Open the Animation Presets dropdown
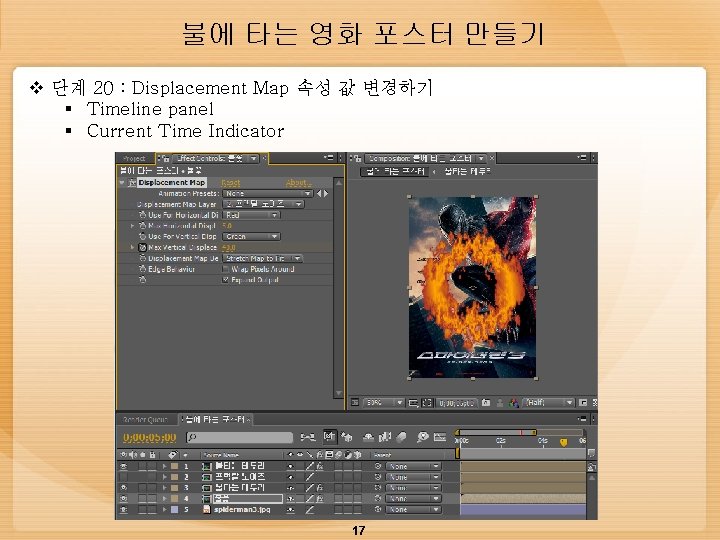The width and height of the screenshot is (720, 540). 268,194
